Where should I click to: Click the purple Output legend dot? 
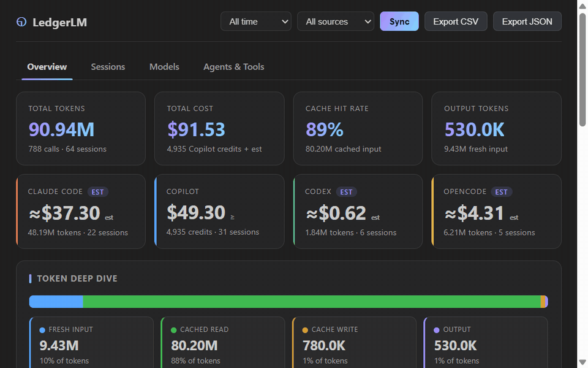tap(437, 330)
